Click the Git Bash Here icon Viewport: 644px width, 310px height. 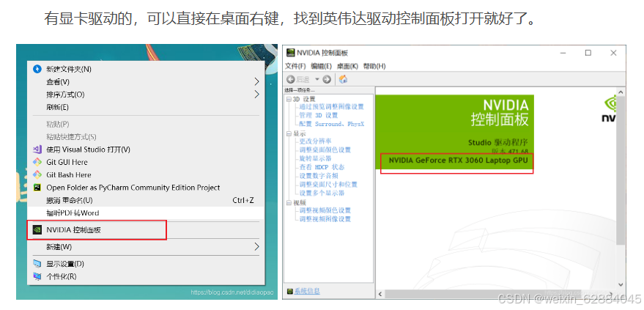coord(37,175)
